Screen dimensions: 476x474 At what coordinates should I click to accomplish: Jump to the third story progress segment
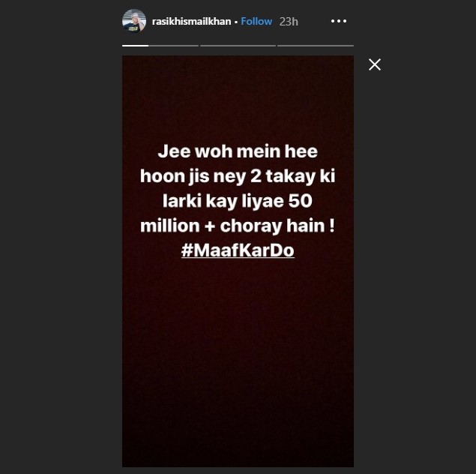[238, 46]
